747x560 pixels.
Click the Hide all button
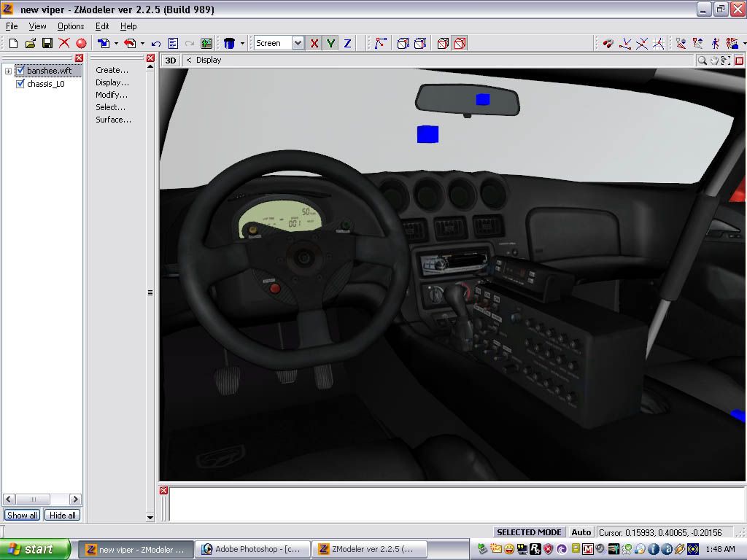62,516
